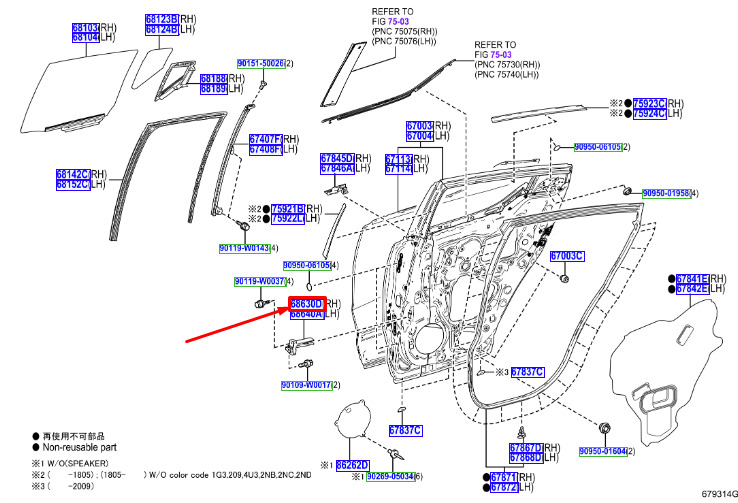Click part number 67867D (RH)
Viewport: 738px width, 503px height.
click(x=526, y=448)
